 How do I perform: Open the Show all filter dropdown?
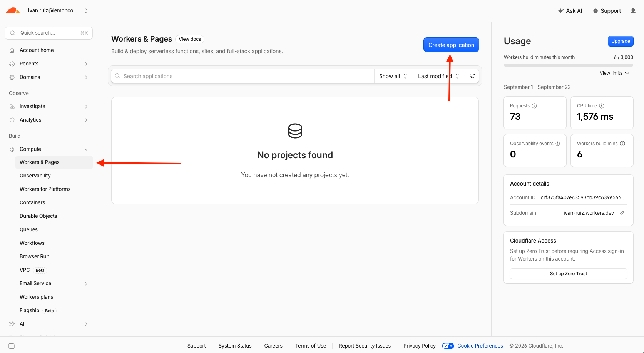tap(393, 76)
